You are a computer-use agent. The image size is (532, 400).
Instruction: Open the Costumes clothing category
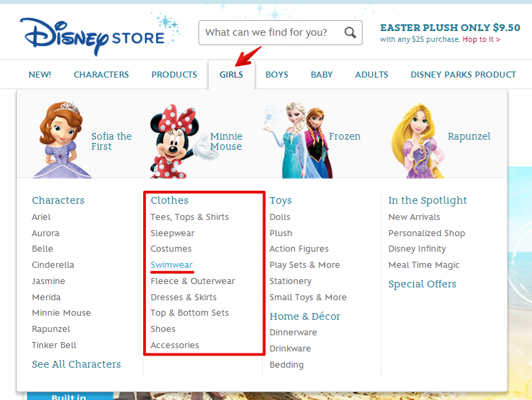click(171, 249)
